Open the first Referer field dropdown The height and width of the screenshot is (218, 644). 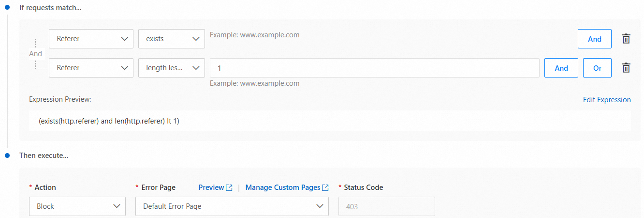pyautogui.click(x=91, y=39)
